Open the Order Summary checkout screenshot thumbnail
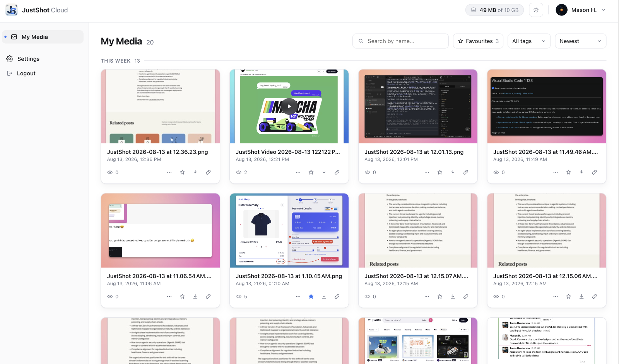This screenshot has height=364, width=619. point(289,230)
